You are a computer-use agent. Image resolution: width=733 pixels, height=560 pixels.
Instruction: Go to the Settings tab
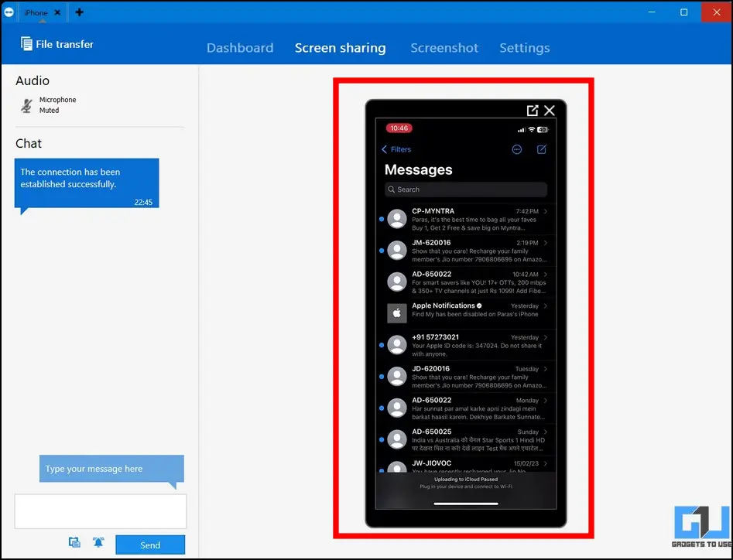pos(525,48)
